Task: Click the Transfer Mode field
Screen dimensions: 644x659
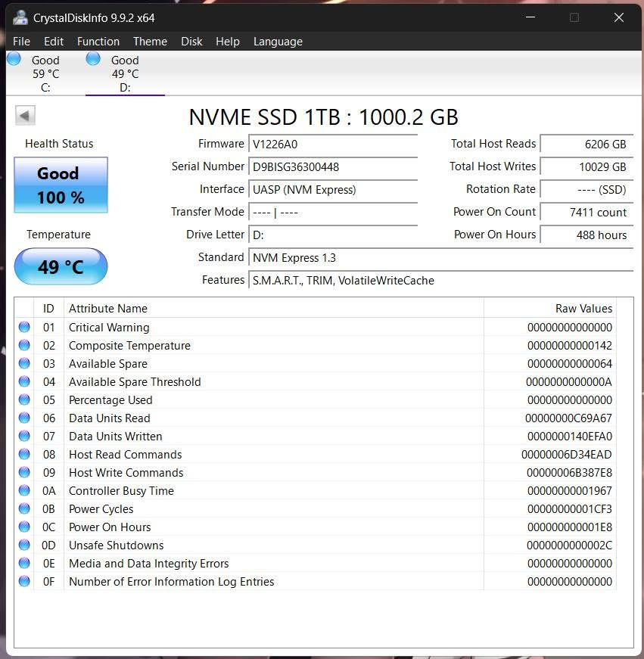Action: [x=333, y=213]
